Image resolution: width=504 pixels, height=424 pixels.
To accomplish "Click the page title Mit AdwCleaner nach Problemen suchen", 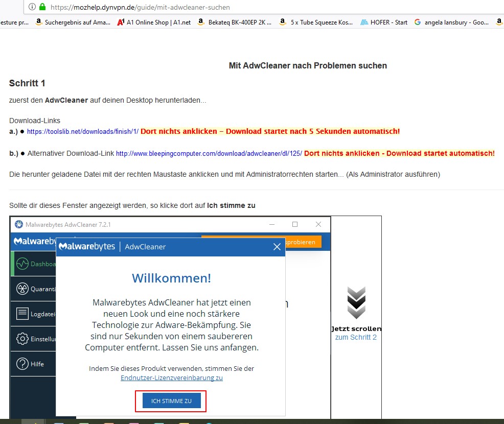I will click(x=308, y=65).
